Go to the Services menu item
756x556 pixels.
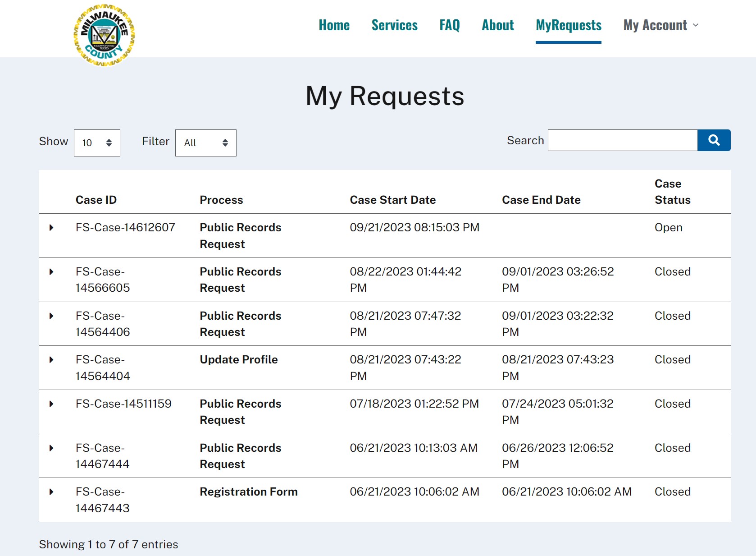(394, 25)
